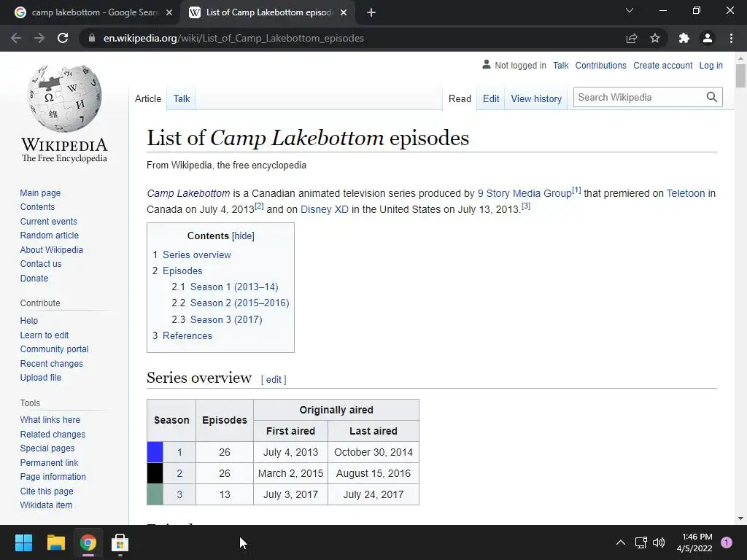Open the Extensions puzzle icon
Viewport: 747px width, 560px height.
(684, 38)
